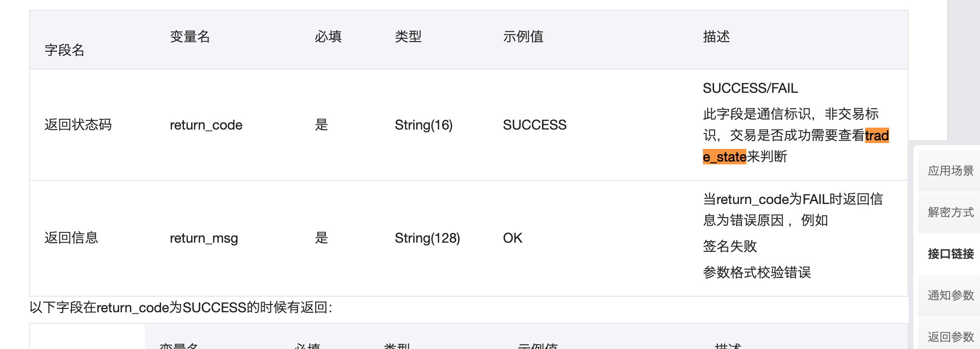Click the 字段名 column header
Viewport: 980px width, 349px height.
tap(64, 50)
